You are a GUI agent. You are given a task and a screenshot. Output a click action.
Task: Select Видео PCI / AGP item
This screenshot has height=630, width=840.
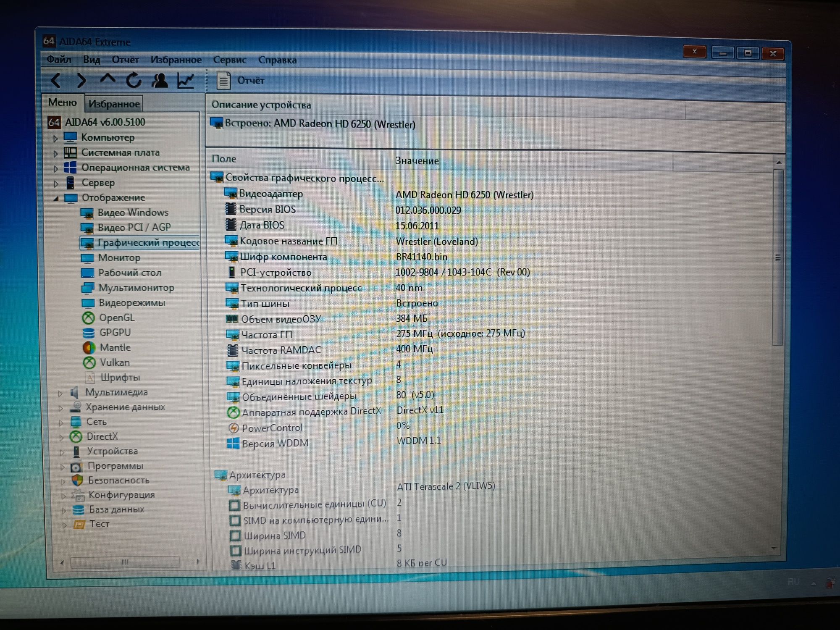click(126, 227)
